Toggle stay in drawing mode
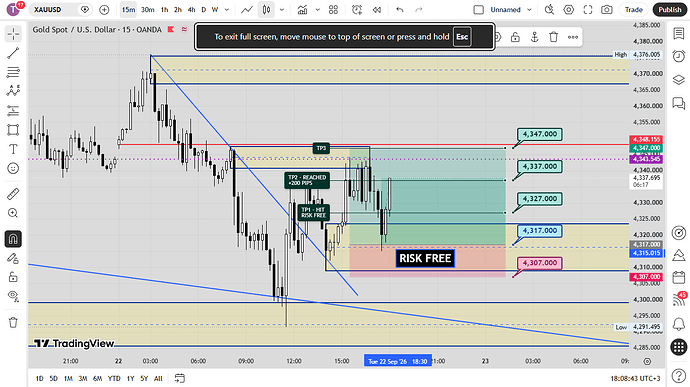 pyautogui.click(x=13, y=258)
